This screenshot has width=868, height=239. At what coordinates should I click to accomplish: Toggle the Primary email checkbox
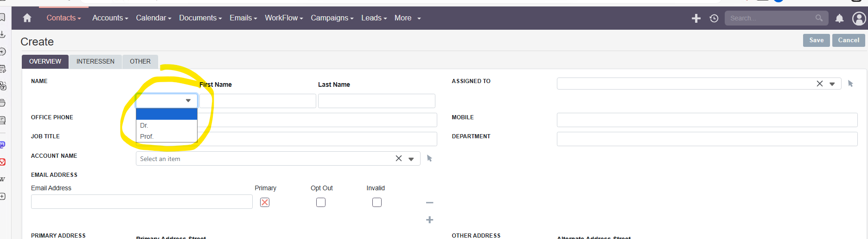pyautogui.click(x=265, y=202)
